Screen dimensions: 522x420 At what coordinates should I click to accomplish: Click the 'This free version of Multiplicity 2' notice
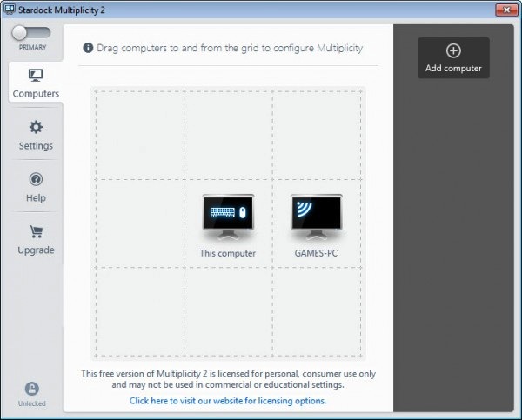228,379
